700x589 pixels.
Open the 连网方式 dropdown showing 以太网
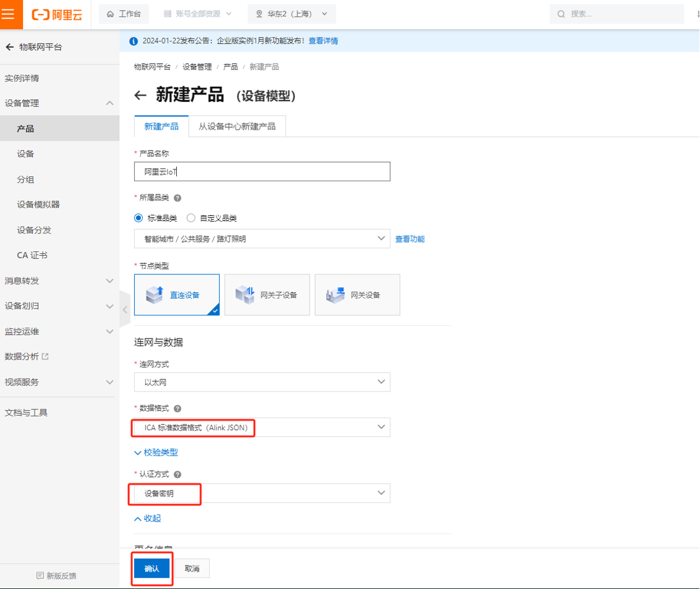(262, 382)
